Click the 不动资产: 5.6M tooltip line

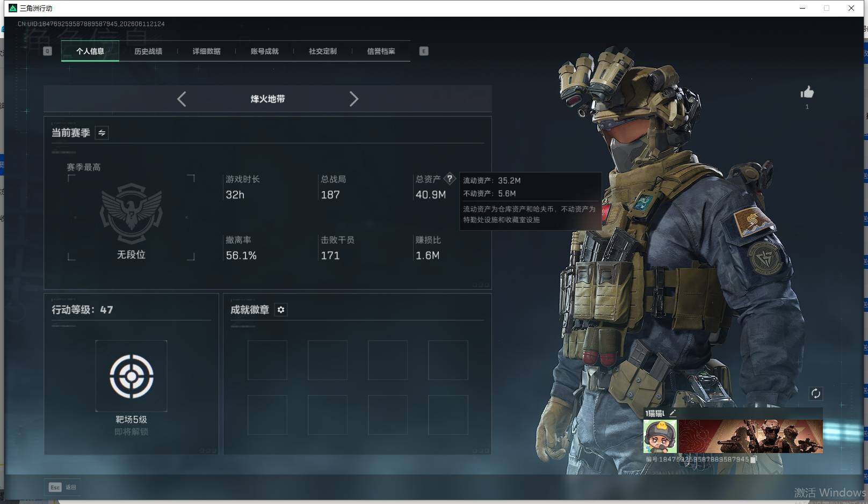coord(489,193)
